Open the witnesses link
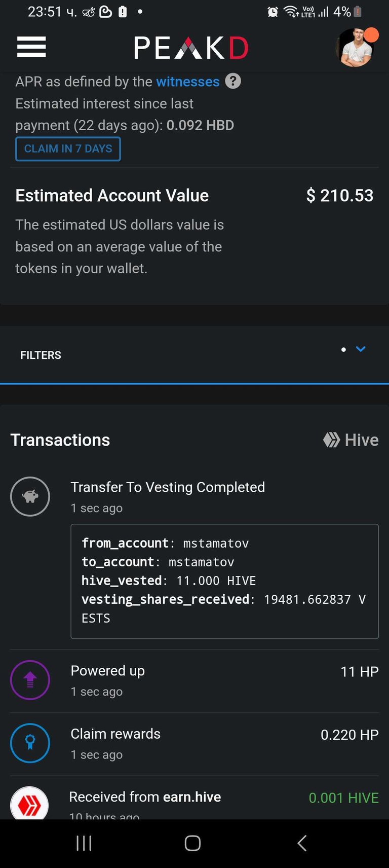This screenshot has height=868, width=389. (187, 82)
